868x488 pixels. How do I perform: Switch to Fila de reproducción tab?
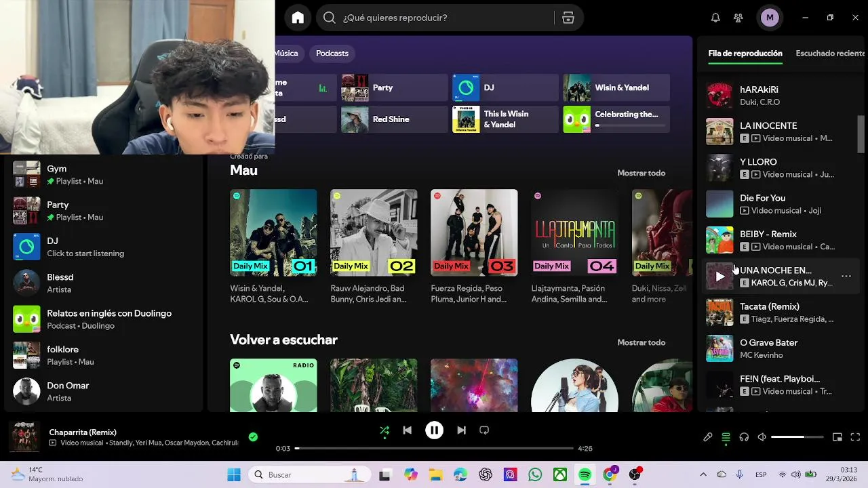[745, 54]
